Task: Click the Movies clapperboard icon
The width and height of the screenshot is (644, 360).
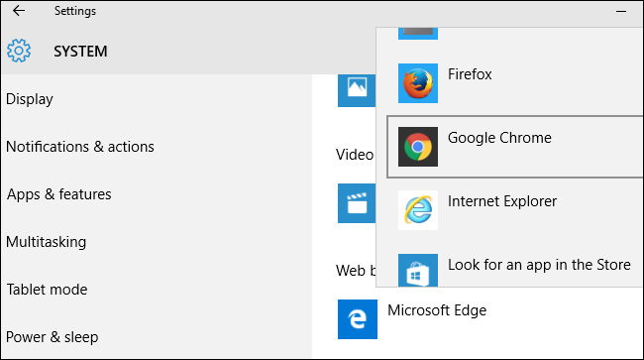Action: click(357, 203)
